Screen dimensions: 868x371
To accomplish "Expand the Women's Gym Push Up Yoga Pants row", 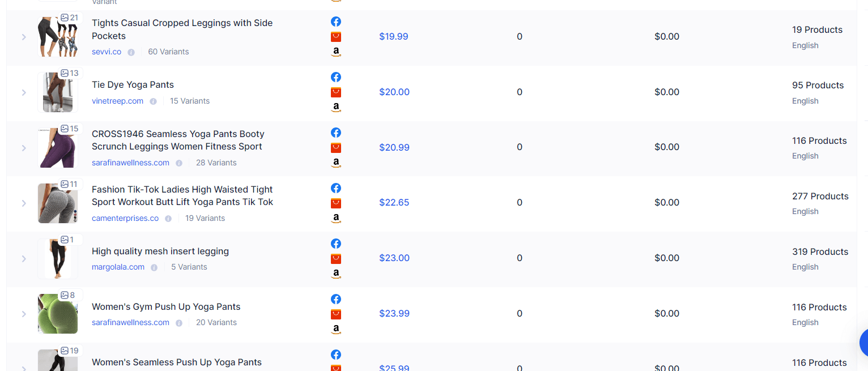I will tap(23, 313).
